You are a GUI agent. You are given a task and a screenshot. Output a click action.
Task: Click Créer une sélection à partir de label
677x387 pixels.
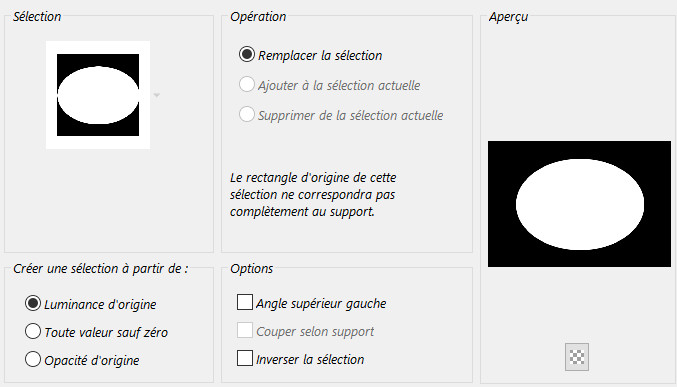coord(101,269)
